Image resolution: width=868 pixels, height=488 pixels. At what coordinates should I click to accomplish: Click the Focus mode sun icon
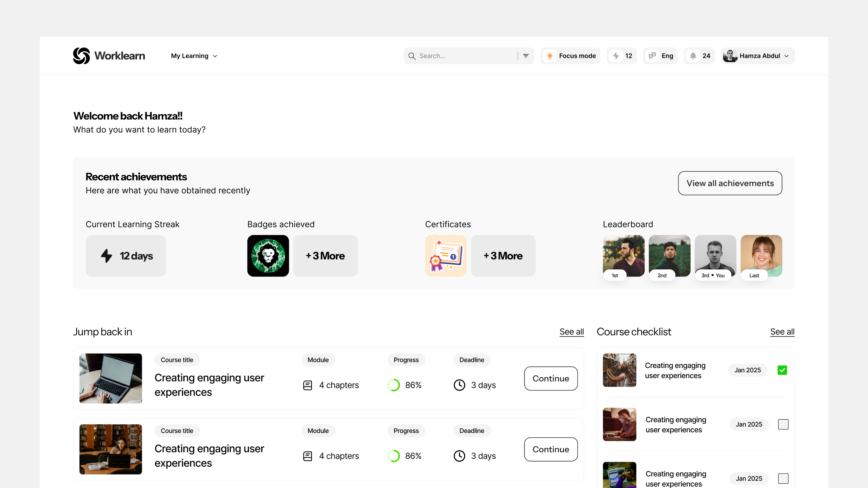tap(550, 56)
